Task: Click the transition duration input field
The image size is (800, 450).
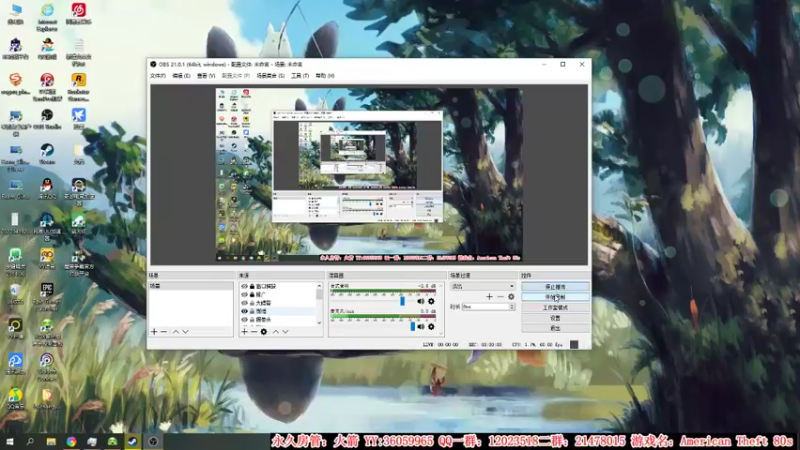Action: (x=486, y=307)
